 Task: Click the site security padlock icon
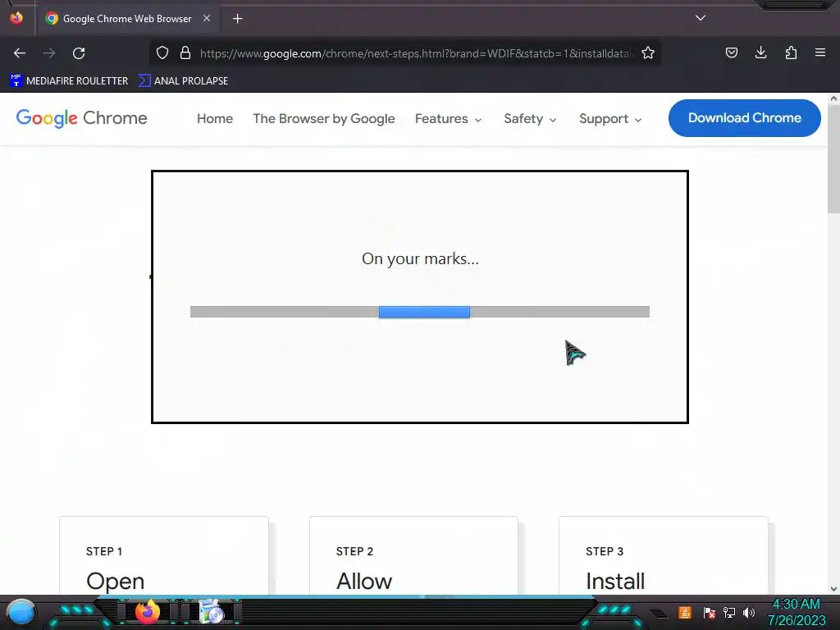(185, 53)
